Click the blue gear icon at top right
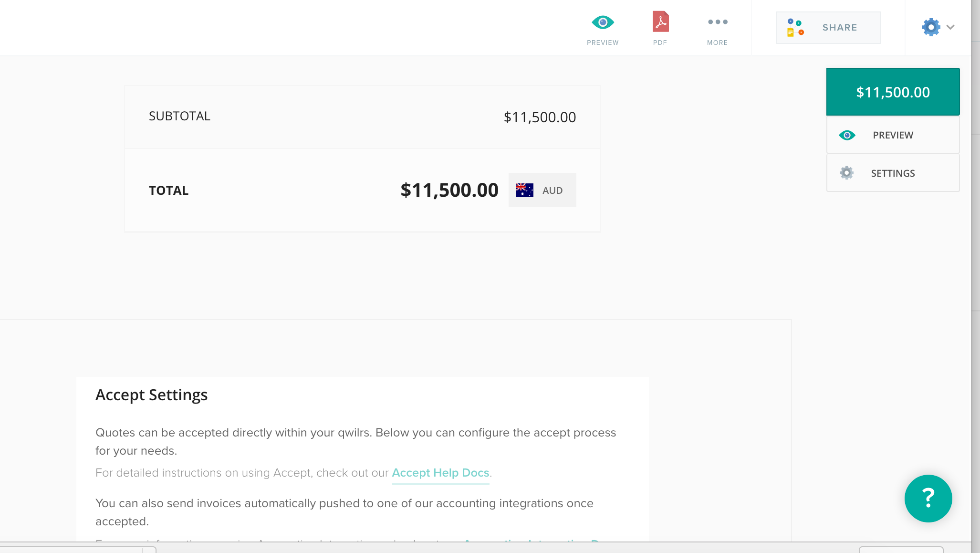The height and width of the screenshot is (553, 980). tap(931, 27)
